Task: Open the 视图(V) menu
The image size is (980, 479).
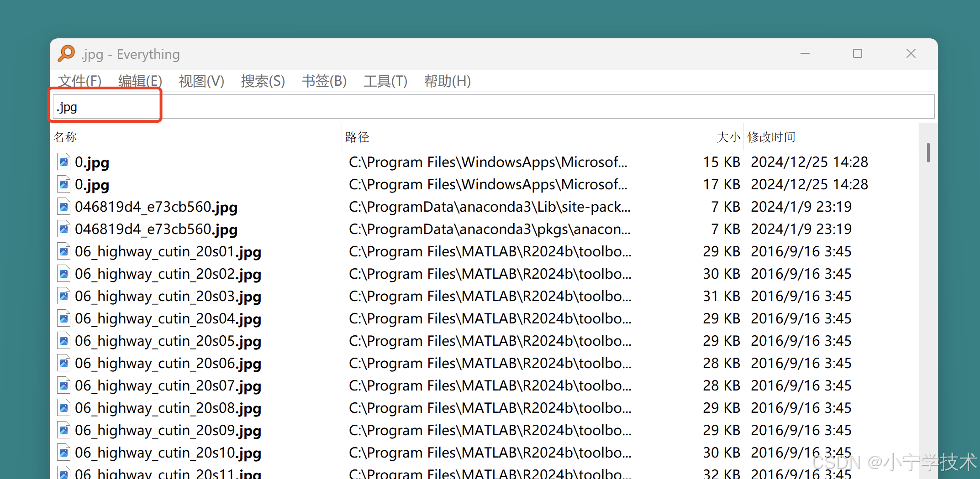Action: [x=201, y=81]
